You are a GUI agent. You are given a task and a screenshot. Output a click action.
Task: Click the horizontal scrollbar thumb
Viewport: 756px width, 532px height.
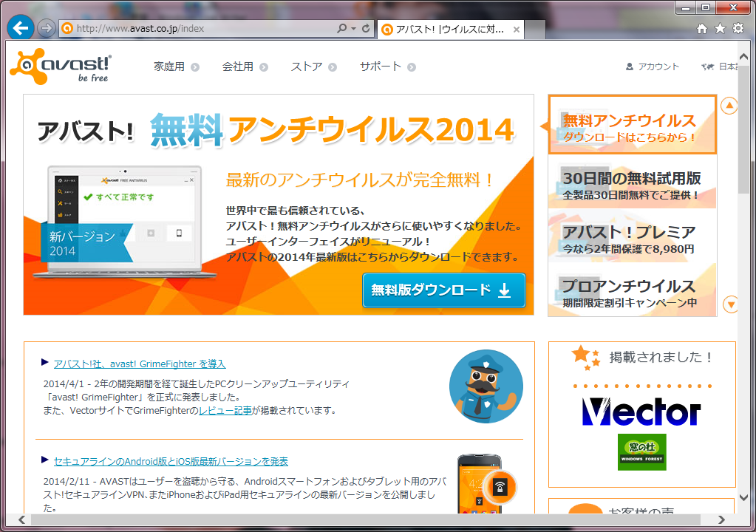(366, 519)
